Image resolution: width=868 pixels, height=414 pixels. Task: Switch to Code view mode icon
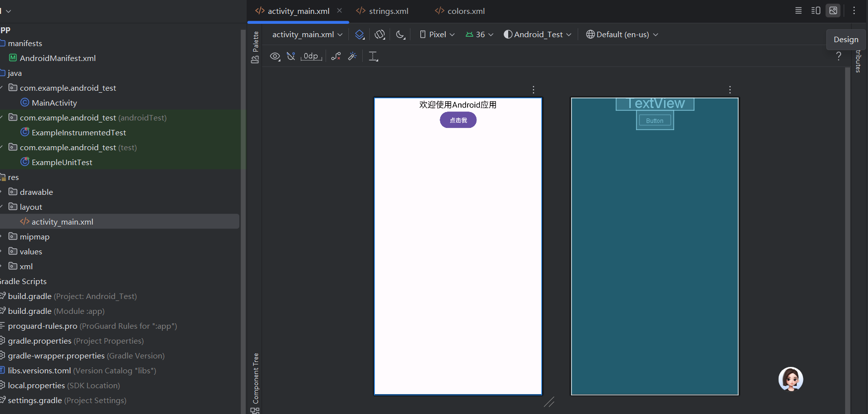pyautogui.click(x=799, y=10)
